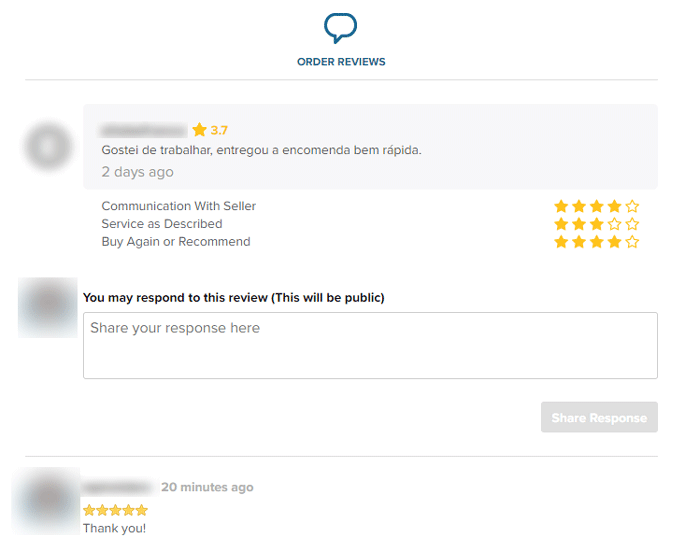Click the 'Thank you!' review text

(114, 528)
